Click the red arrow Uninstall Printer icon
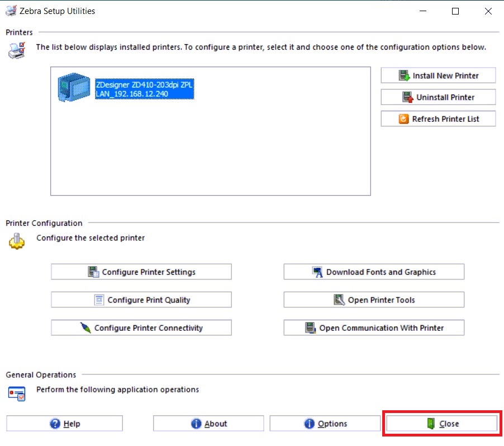The width and height of the screenshot is (504, 446). pyautogui.click(x=407, y=97)
